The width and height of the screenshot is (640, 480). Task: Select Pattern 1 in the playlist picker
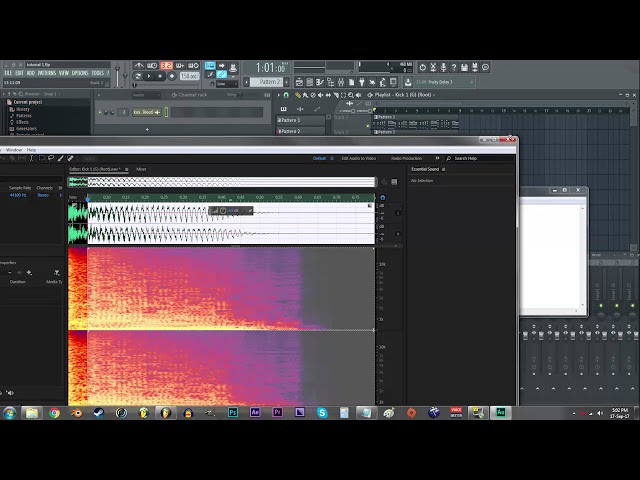coord(300,120)
